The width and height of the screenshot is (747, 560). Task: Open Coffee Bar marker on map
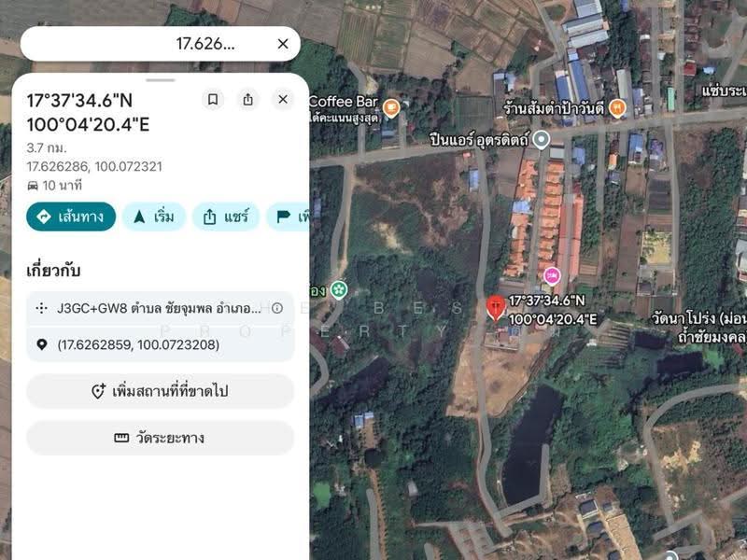coord(391,107)
